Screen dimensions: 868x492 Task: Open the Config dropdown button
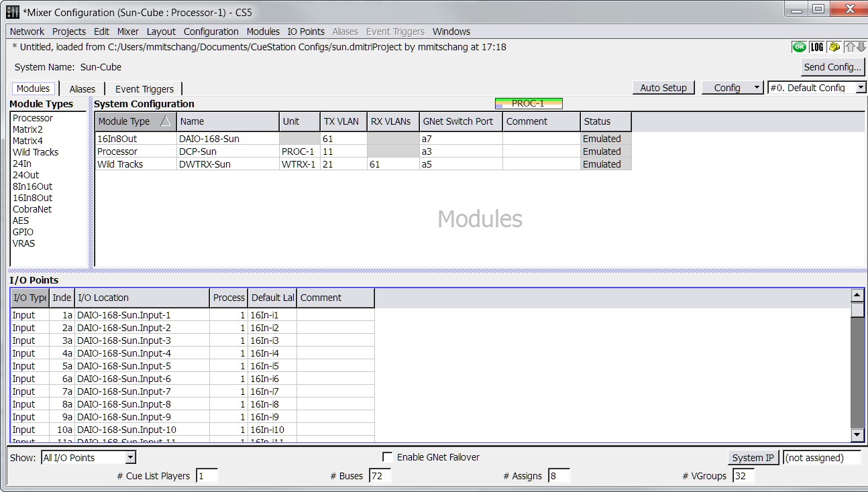tap(733, 87)
